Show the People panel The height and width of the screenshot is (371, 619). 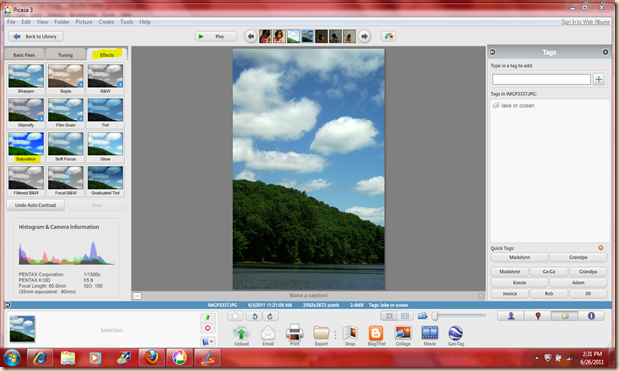pos(511,316)
